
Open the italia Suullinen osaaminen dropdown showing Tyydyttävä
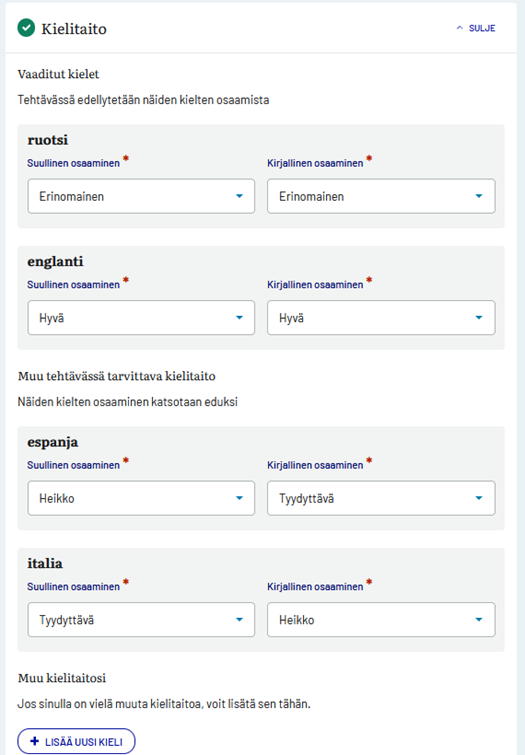click(x=141, y=620)
